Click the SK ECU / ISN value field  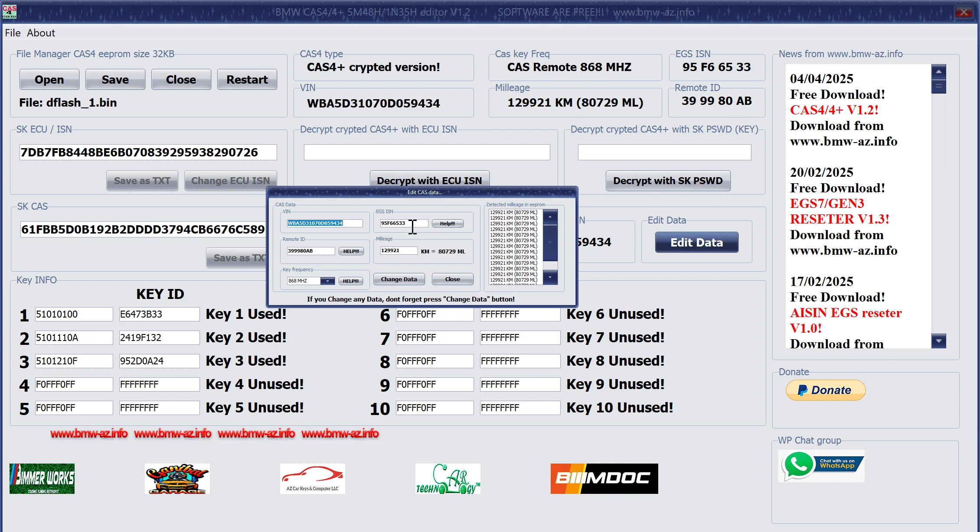coord(148,152)
